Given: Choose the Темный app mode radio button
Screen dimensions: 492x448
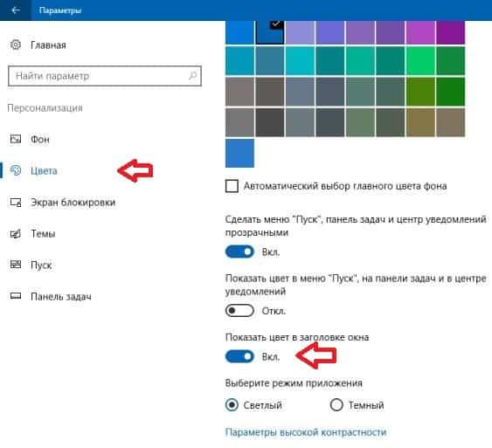Looking at the screenshot, I should tap(336, 404).
